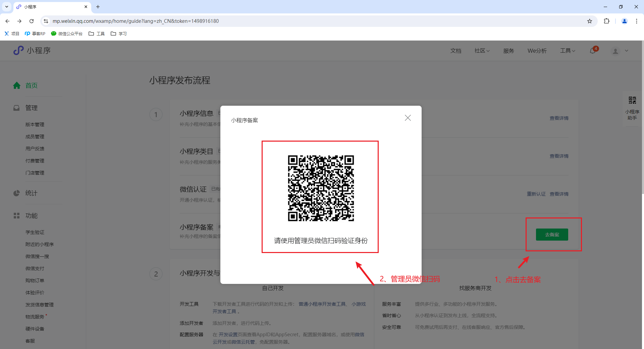This screenshot has height=349, width=644.
Task: Open 硬件设备 in the sidebar
Action: pyautogui.click(x=35, y=329)
